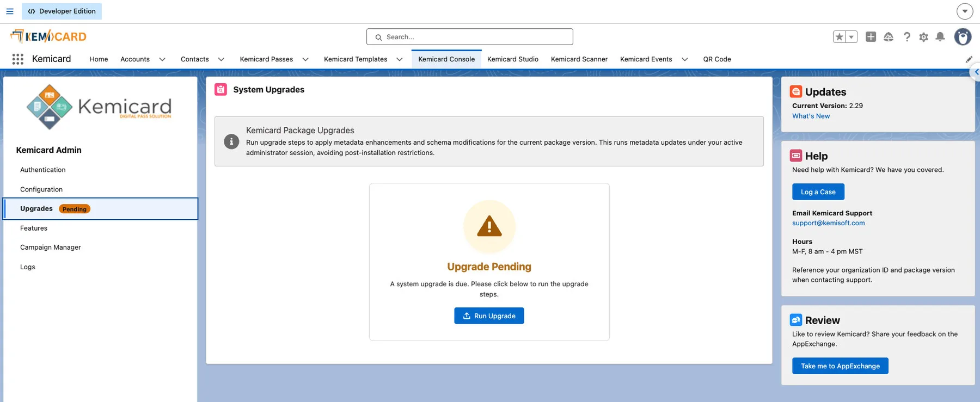Open the Accounts tab
Viewport: 980px width, 402px height.
pos(135,59)
